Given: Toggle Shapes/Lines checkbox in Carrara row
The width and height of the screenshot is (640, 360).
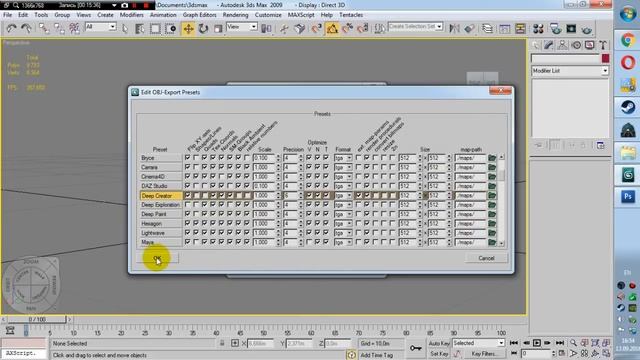Looking at the screenshot, I should (x=196, y=167).
